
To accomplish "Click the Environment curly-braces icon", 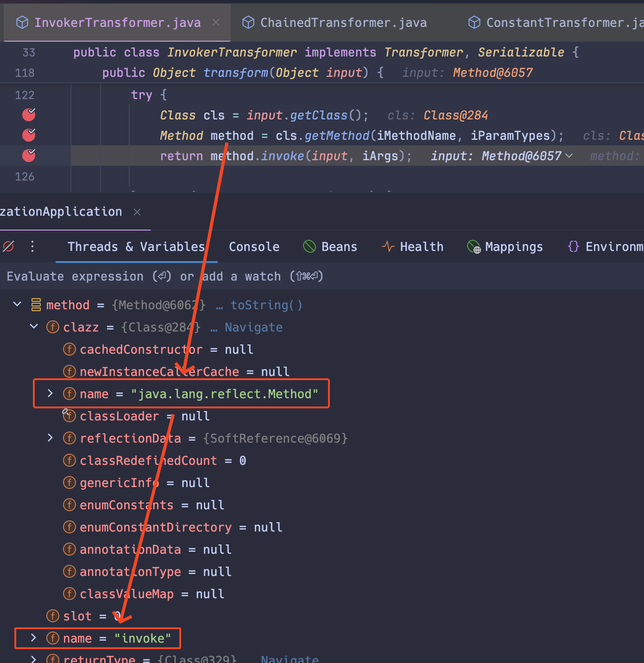I will 574,246.
